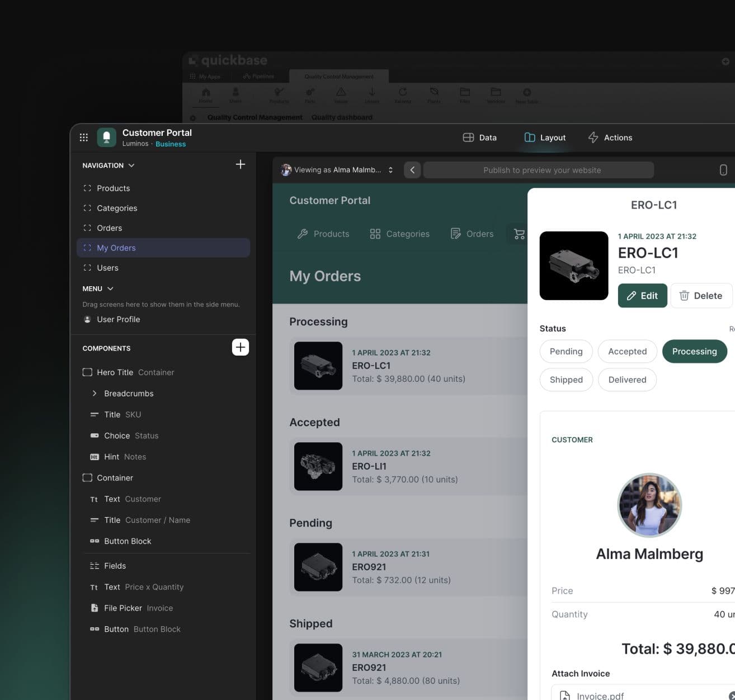Click the User Profile menu icon
Screen dimensions: 735x700
click(x=87, y=319)
